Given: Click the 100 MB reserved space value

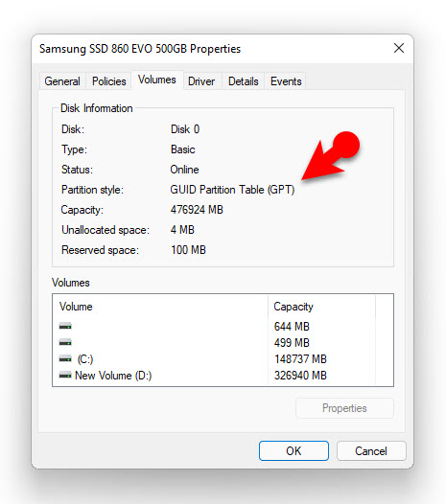Looking at the screenshot, I should [x=188, y=250].
